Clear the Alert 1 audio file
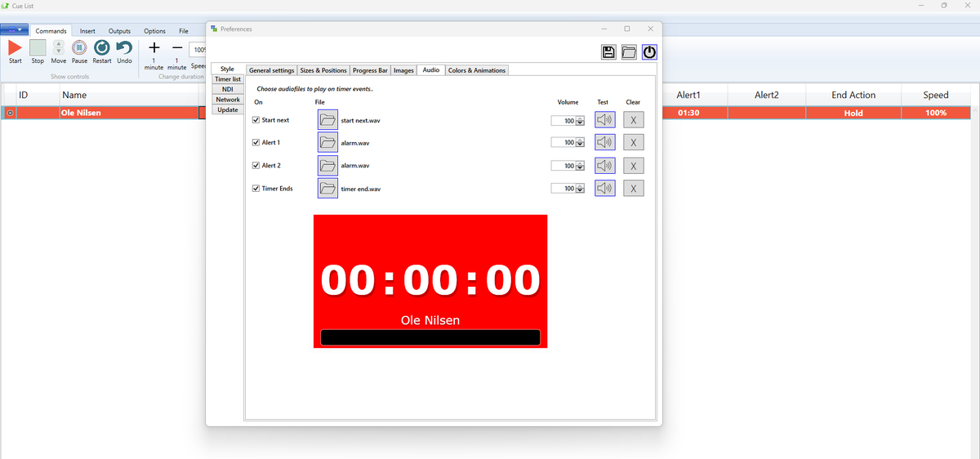This screenshot has height=459, width=980. (x=634, y=142)
